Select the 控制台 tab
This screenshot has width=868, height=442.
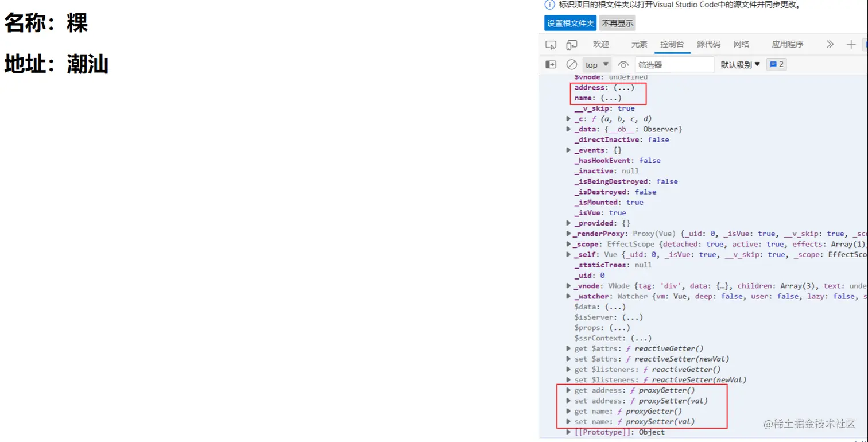672,44
